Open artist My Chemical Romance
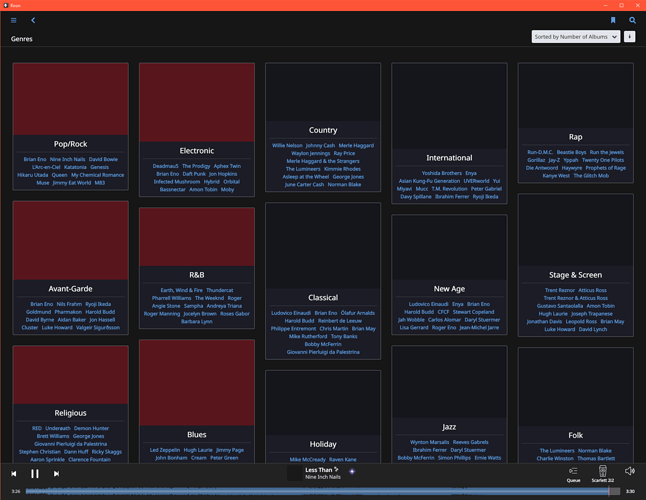The image size is (646, 500). (98, 175)
